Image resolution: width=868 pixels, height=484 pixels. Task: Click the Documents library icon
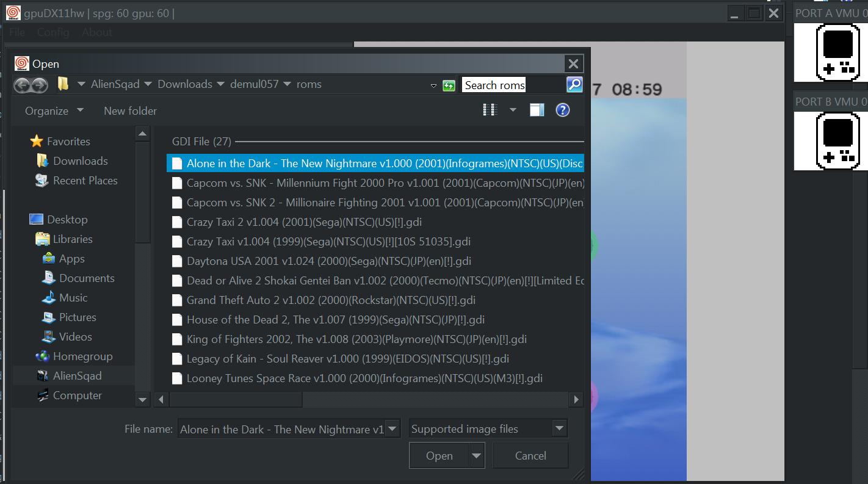point(49,278)
